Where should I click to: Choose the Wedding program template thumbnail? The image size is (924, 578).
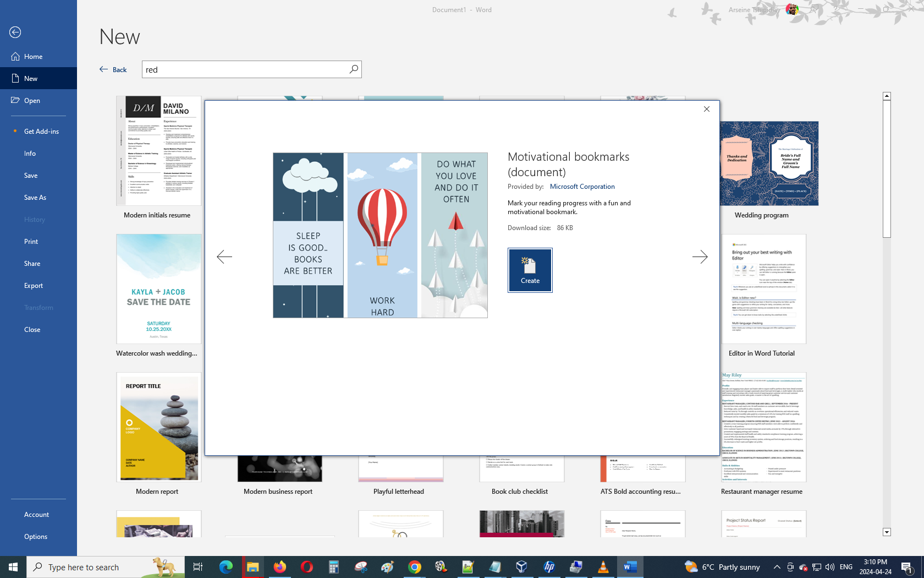(x=769, y=163)
